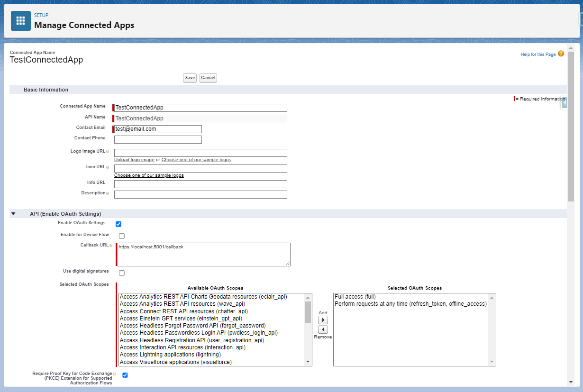Click the PKCE extension help info icon
583x392 pixels.
pos(114,374)
